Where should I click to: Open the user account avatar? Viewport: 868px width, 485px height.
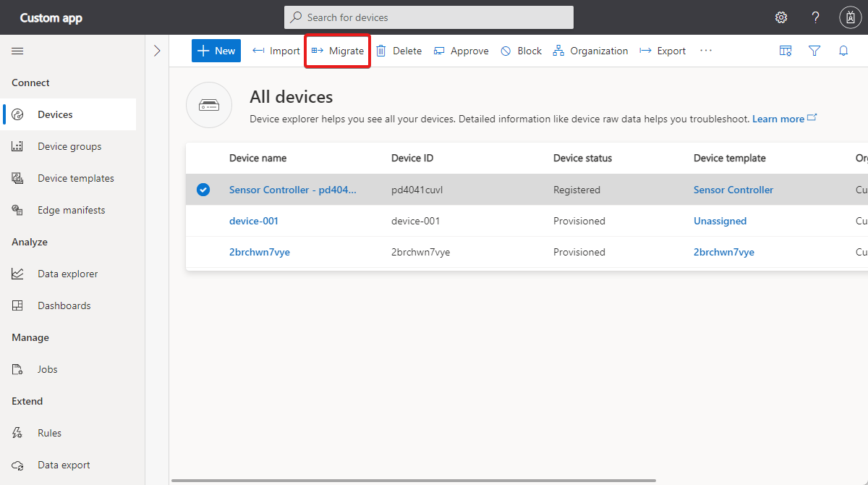[x=850, y=17]
